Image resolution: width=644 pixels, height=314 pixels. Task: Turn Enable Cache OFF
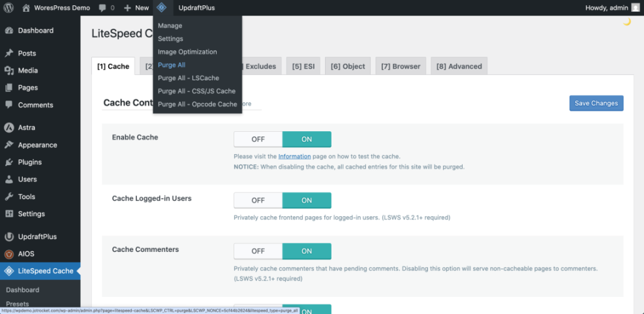[258, 139]
